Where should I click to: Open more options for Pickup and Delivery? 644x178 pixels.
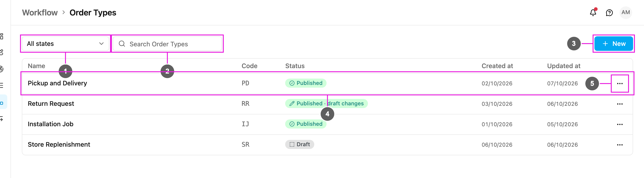pyautogui.click(x=619, y=83)
